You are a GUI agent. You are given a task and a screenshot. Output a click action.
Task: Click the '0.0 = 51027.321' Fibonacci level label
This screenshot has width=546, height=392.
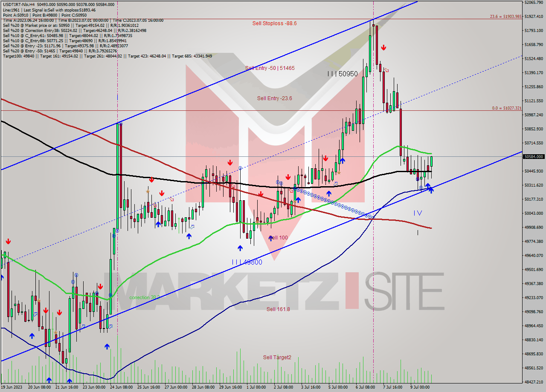click(x=507, y=108)
